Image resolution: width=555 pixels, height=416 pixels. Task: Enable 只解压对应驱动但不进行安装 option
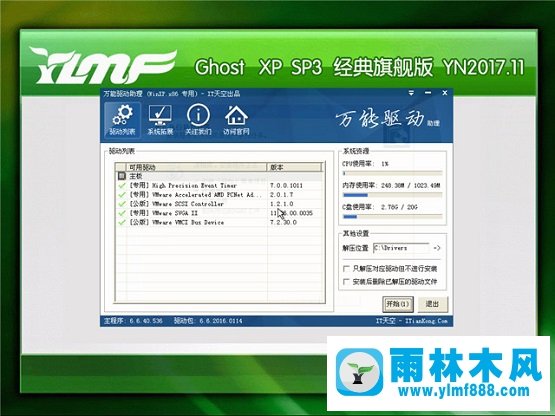tap(347, 269)
